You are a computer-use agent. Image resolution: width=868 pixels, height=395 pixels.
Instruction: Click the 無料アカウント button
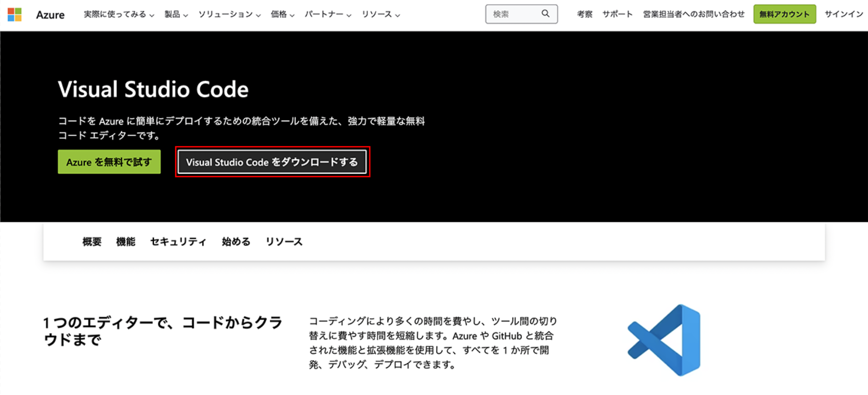pyautogui.click(x=785, y=14)
